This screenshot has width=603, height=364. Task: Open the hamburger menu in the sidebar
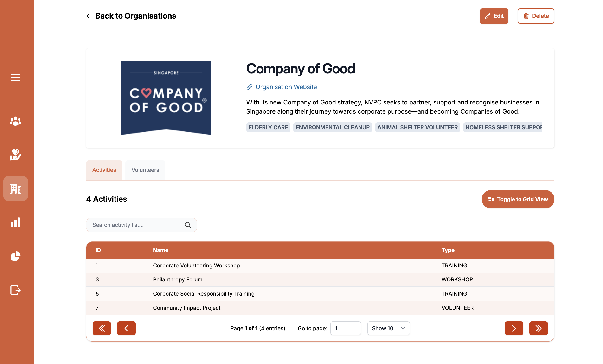point(15,78)
